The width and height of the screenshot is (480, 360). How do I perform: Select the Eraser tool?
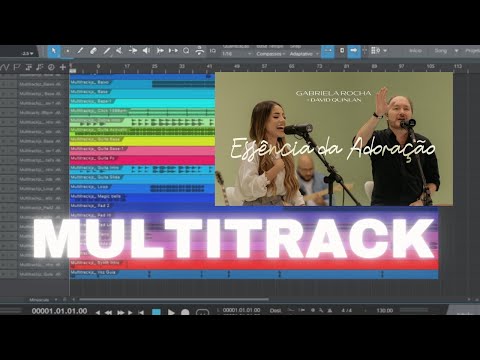pos(93,51)
